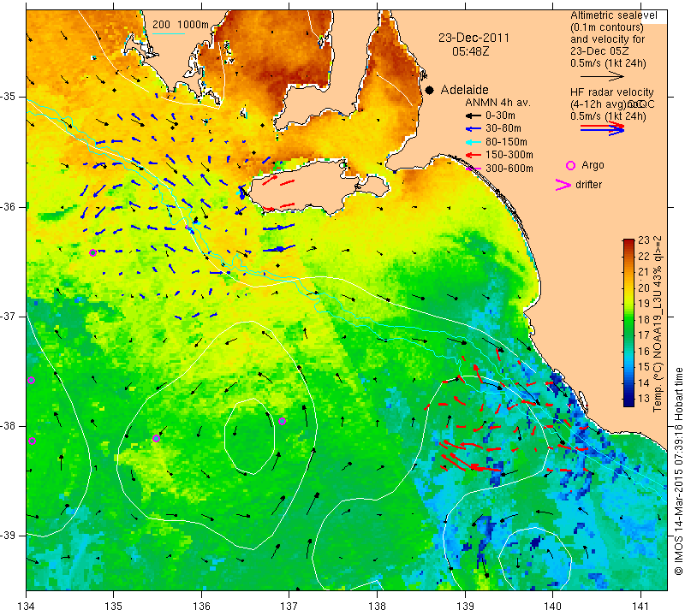Click the 0-30m black arrow legend icon
This screenshot has width=685, height=616.
[x=472, y=115]
